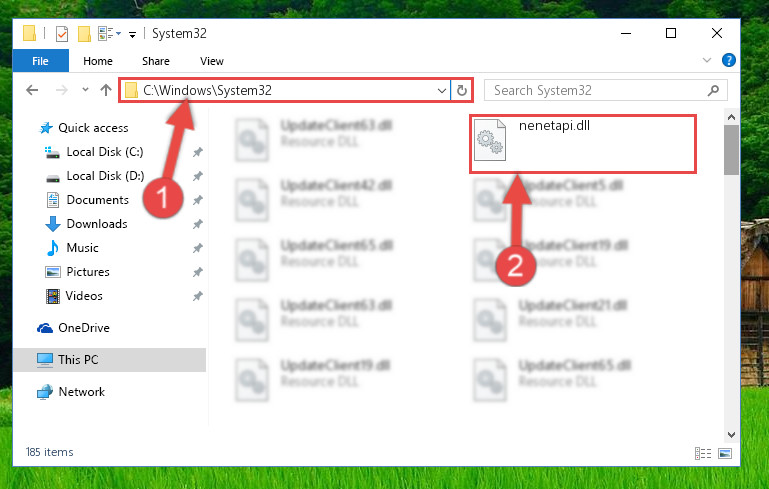The image size is (769, 489).
Task: Switch to large icons view layout
Action: [725, 453]
